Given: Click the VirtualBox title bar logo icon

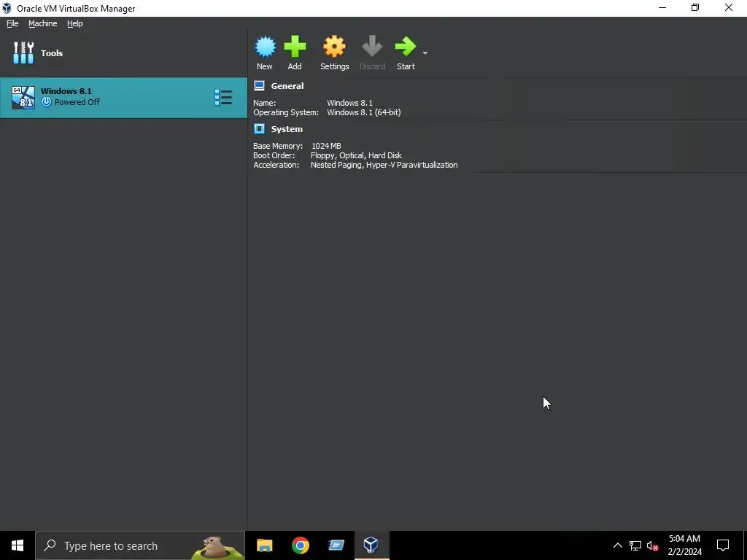Looking at the screenshot, I should click(7, 8).
